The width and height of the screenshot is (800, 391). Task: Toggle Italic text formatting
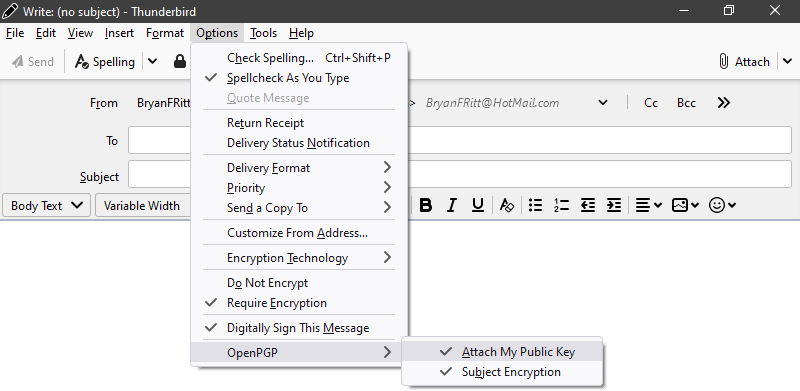pyautogui.click(x=451, y=205)
